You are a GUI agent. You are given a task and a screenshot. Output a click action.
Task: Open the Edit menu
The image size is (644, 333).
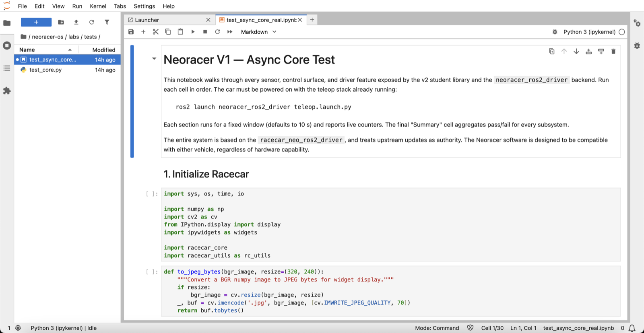pos(39,6)
